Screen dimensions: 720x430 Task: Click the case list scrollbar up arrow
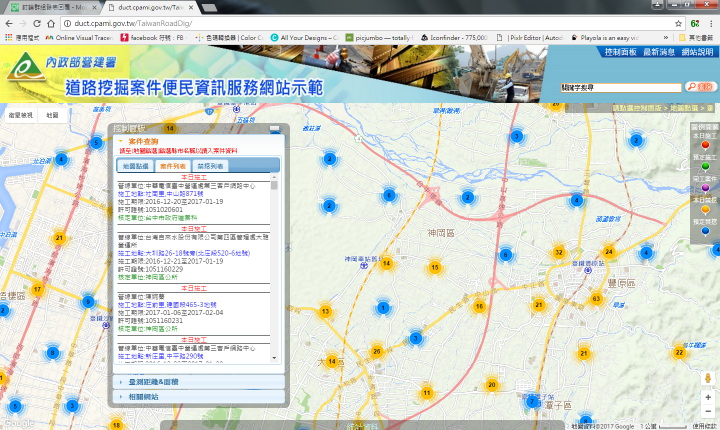click(274, 177)
